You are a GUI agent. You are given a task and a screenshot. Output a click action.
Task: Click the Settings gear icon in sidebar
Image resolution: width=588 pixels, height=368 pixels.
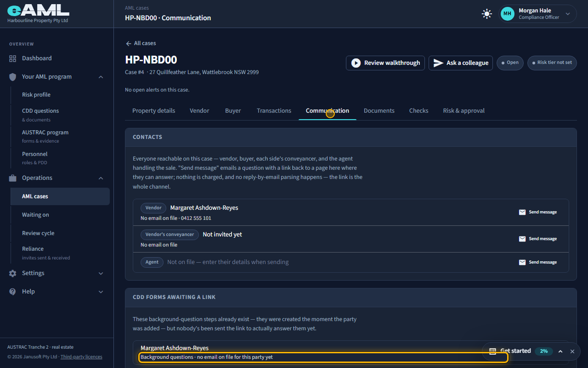coord(13,273)
